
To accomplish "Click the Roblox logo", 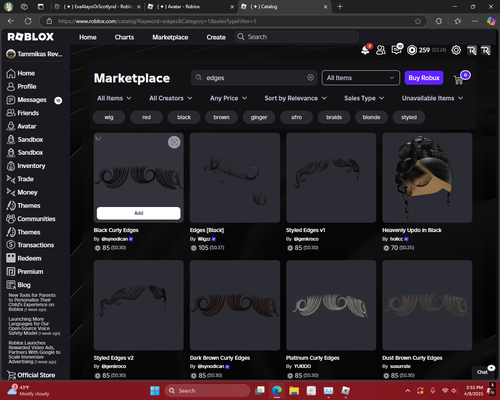I will (x=31, y=37).
